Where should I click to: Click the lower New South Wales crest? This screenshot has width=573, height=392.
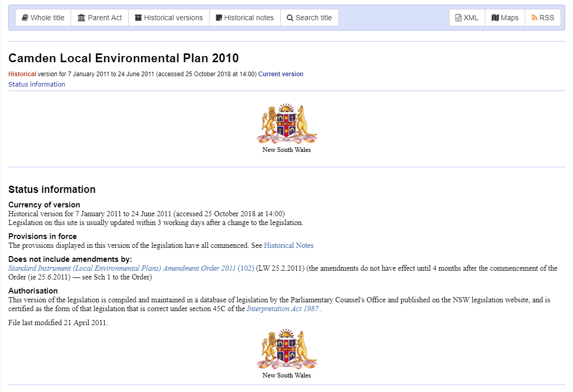(286, 349)
